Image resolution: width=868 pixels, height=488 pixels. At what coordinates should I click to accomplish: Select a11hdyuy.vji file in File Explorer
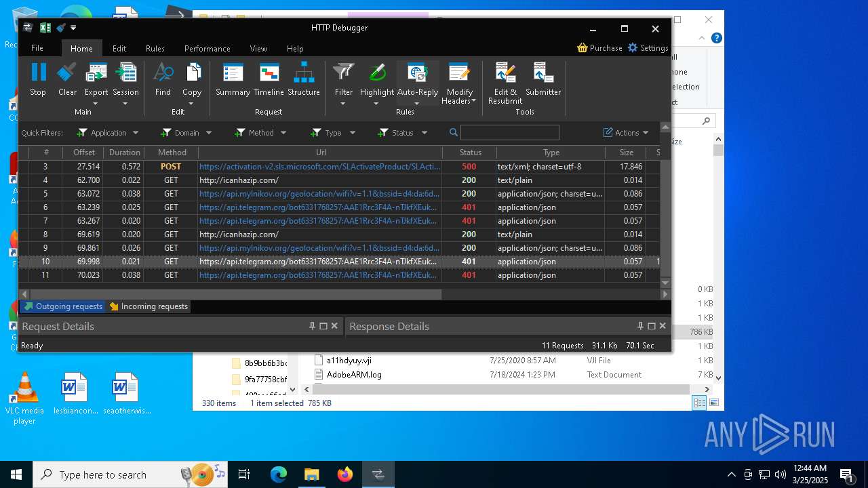(349, 361)
